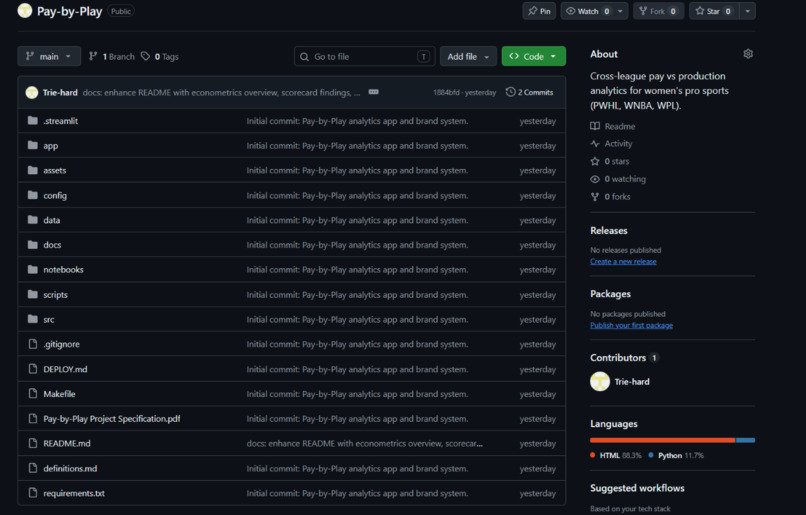
Task: Open Trie-hard contributor profile
Action: [x=632, y=381]
